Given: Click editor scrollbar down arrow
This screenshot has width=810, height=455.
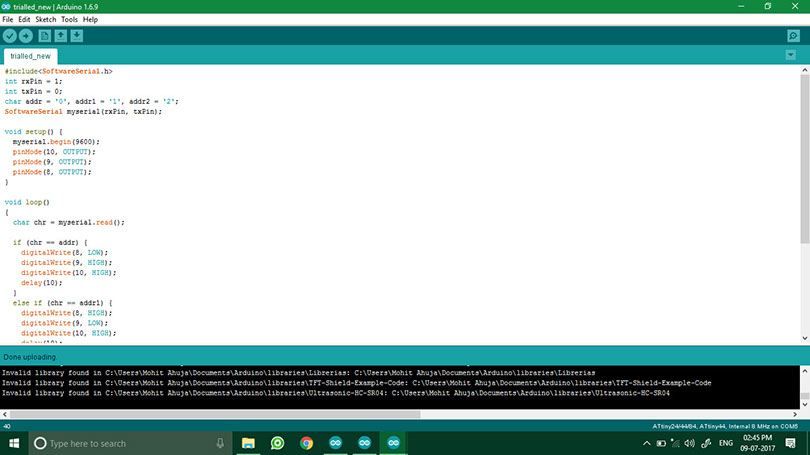Looking at the screenshot, I should click(x=805, y=338).
